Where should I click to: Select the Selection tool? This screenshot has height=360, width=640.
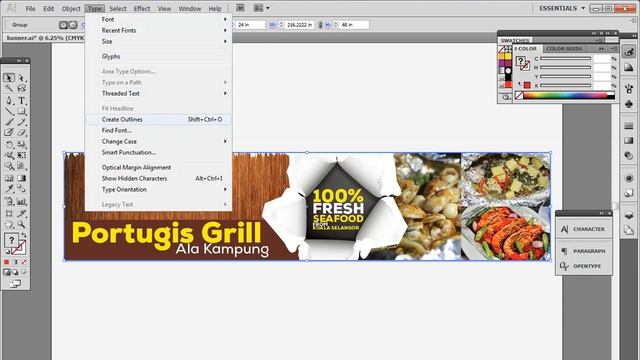coord(9,78)
